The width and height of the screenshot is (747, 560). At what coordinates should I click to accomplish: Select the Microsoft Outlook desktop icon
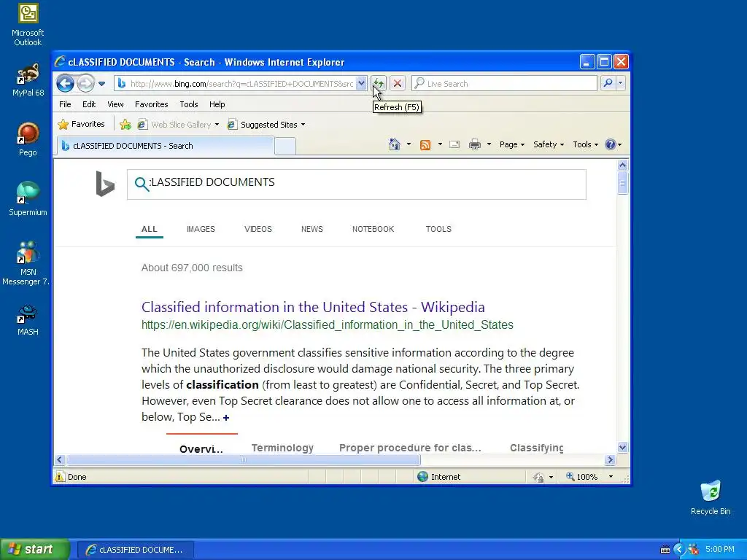point(28,26)
